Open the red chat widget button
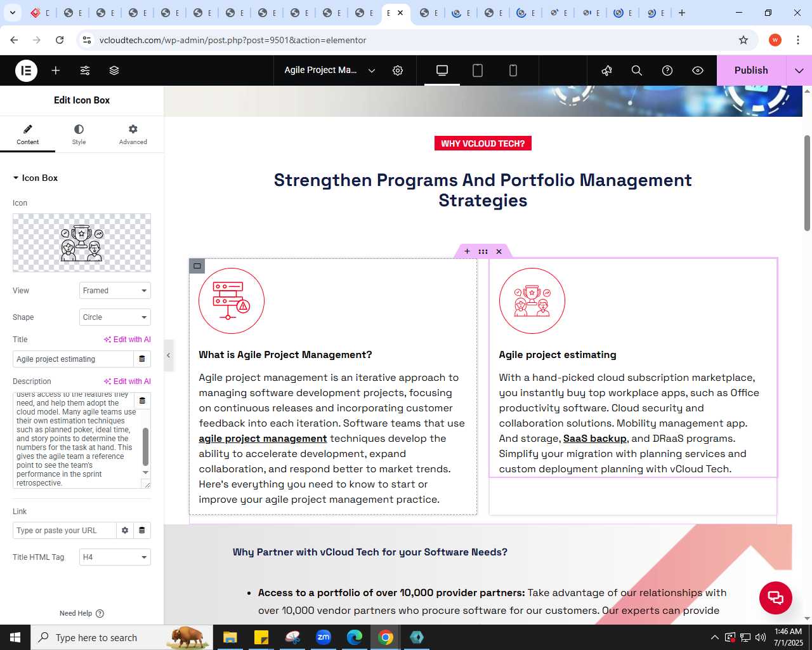812x650 pixels. 776,597
